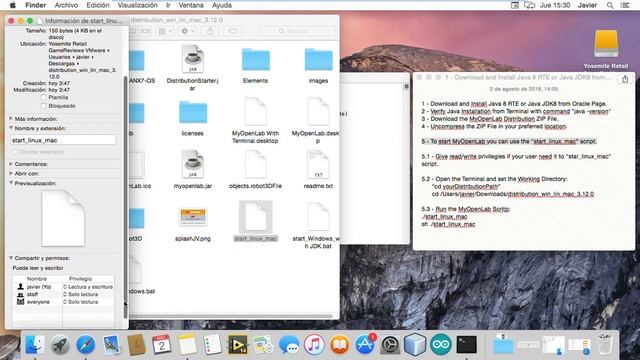The width and height of the screenshot is (640, 360).
Task: Open Messages from the Dock
Action: 289,345
